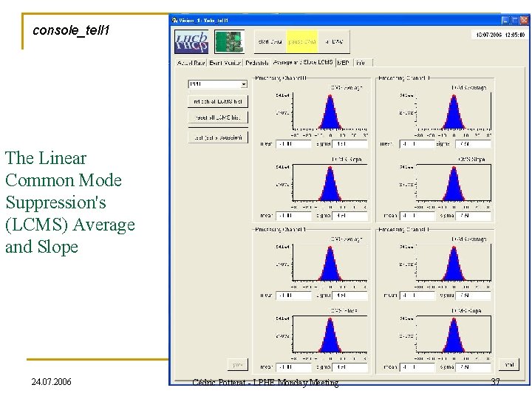
Task: Click the third DAQ button after pause
Action: tap(334, 41)
